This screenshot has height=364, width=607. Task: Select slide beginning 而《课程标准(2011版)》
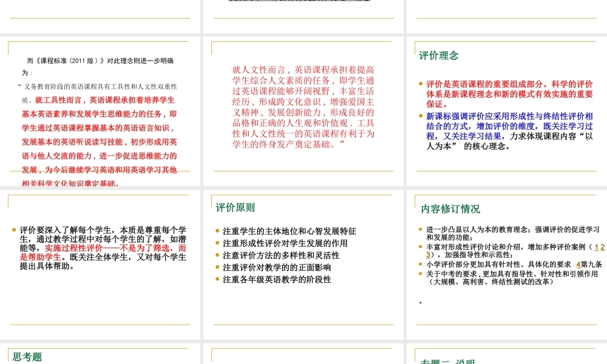100,111
